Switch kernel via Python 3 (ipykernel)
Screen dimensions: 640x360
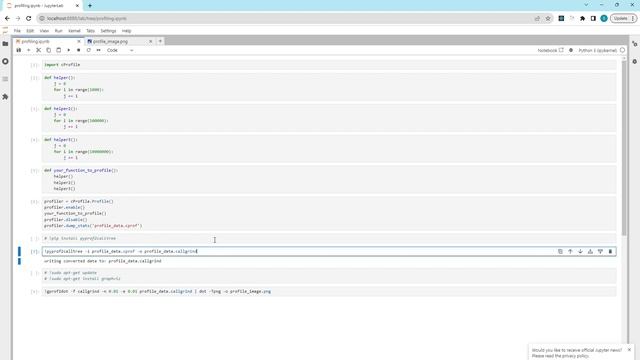[x=598, y=50]
